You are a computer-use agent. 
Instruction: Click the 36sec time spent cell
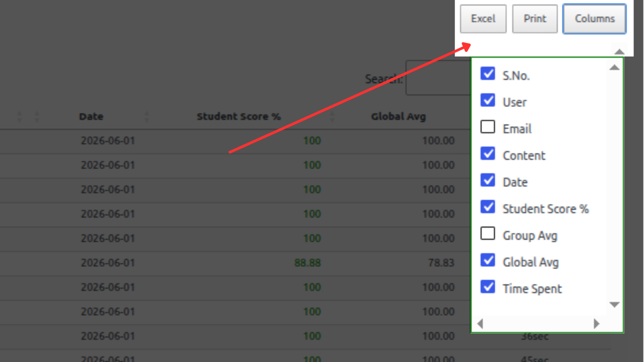coord(534,336)
